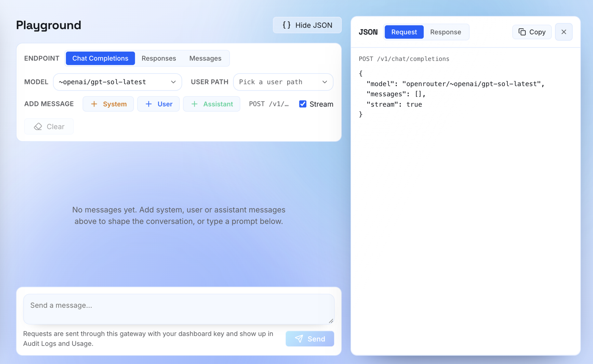Select the Request tab in JSON panel
Image resolution: width=593 pixels, height=364 pixels.
pos(404,32)
